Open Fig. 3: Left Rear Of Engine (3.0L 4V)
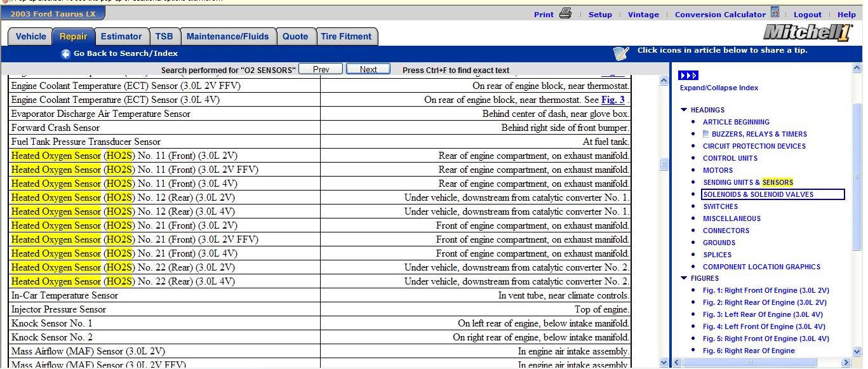This screenshot has width=868, height=369. pyautogui.click(x=763, y=314)
